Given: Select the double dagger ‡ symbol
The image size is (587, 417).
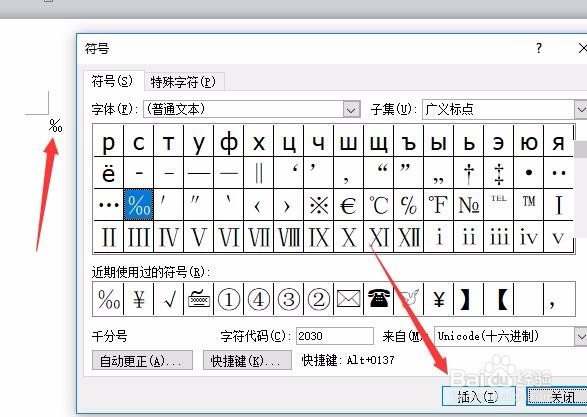Looking at the screenshot, I should point(499,173).
